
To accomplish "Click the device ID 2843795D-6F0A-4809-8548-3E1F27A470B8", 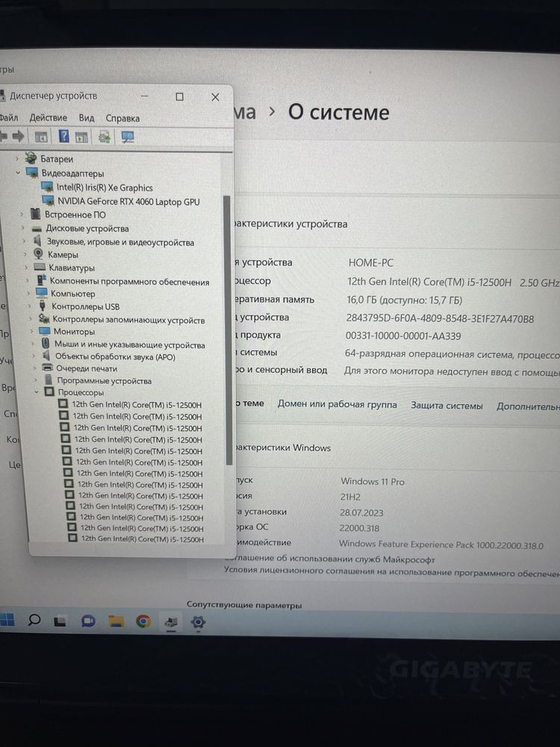I will tap(440, 319).
